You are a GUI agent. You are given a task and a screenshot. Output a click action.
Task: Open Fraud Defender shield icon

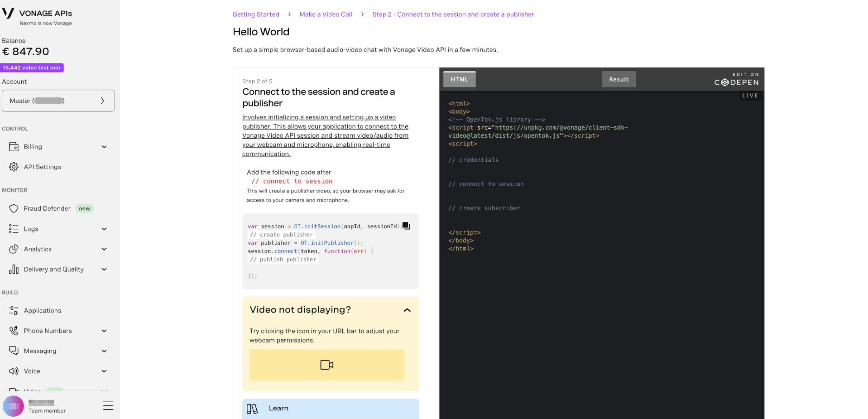pyautogui.click(x=14, y=208)
